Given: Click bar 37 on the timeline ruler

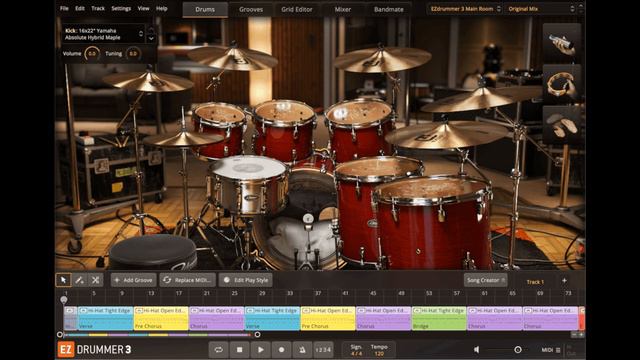Looking at the screenshot, I should pyautogui.click(x=318, y=293).
